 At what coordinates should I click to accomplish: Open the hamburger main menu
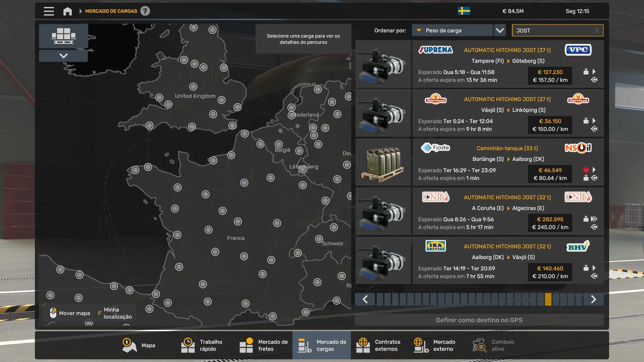tap(49, 11)
